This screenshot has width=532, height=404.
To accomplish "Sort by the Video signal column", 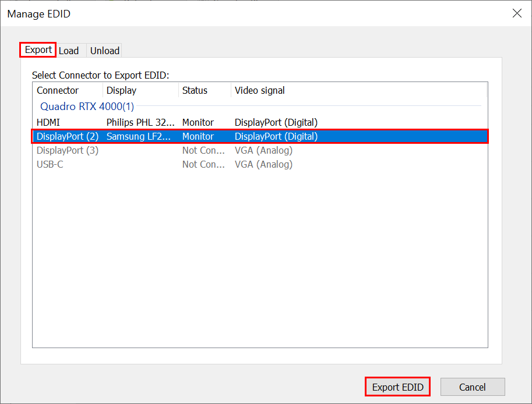I will (260, 90).
